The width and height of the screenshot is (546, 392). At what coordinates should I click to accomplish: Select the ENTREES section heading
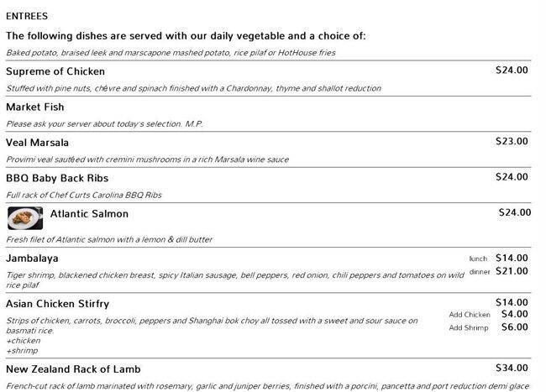27,16
